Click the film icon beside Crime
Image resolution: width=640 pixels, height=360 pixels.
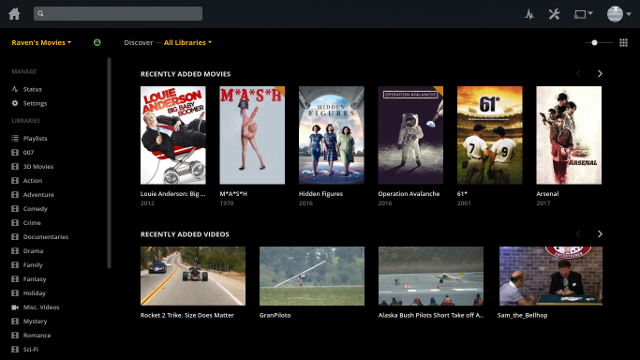[15, 223]
